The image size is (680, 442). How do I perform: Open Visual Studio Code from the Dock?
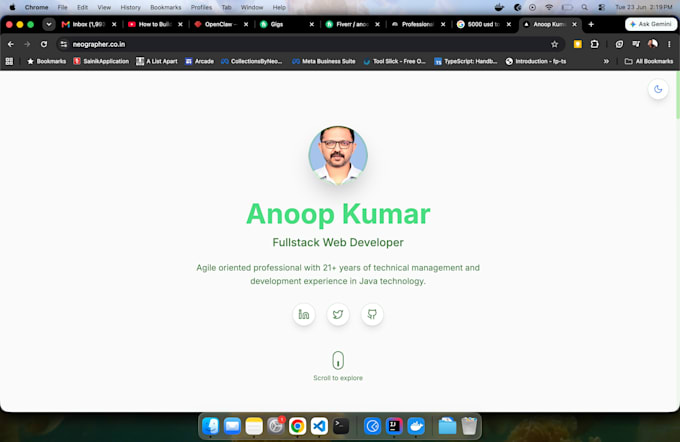pyautogui.click(x=319, y=426)
